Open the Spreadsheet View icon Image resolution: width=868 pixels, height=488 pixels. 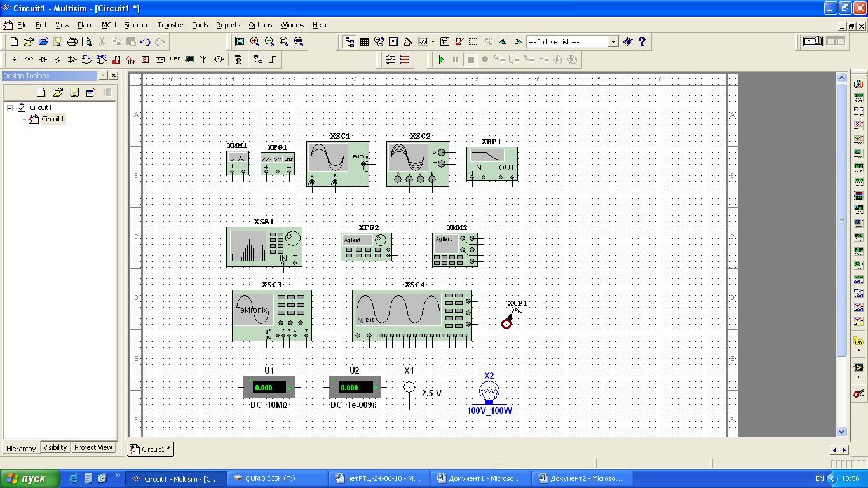[x=365, y=42]
